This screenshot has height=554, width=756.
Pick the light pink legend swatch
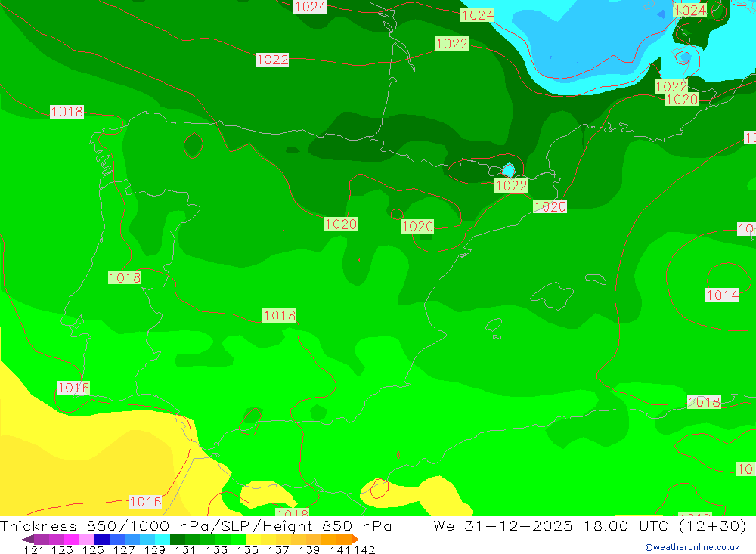[x=86, y=539]
